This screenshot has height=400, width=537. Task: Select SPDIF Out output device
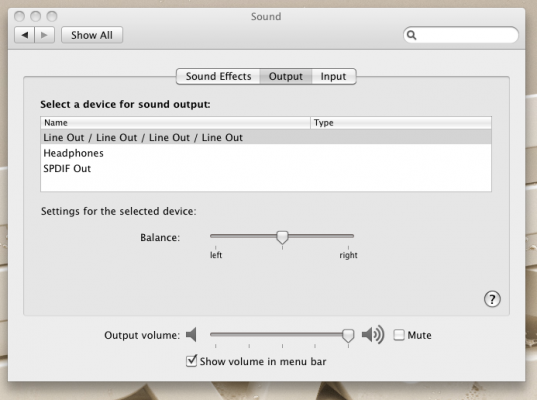coord(266,168)
